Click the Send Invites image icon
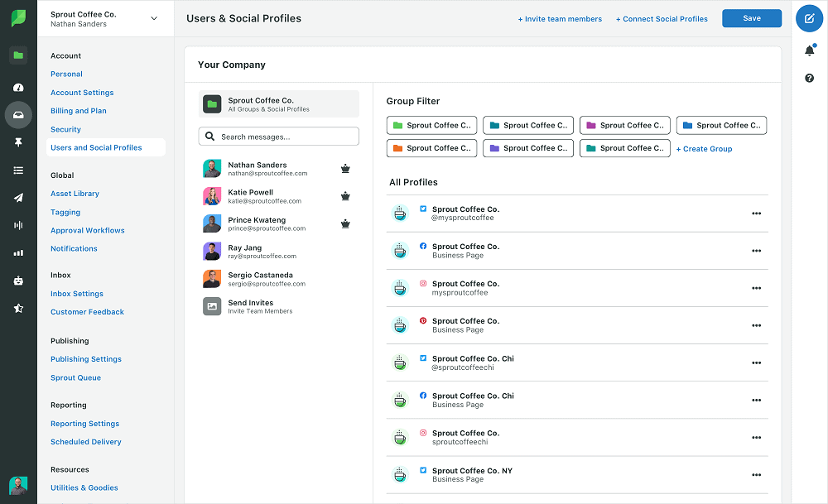 212,306
